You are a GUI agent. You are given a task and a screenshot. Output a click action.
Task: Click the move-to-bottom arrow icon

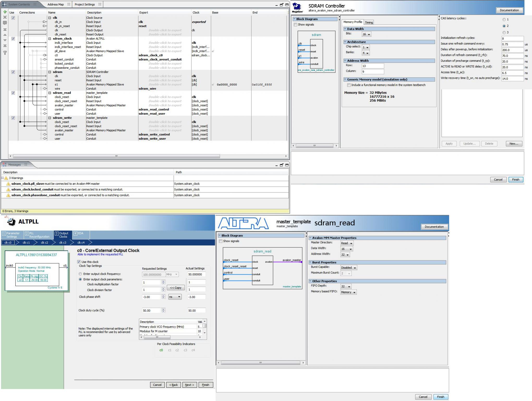pos(5,46)
